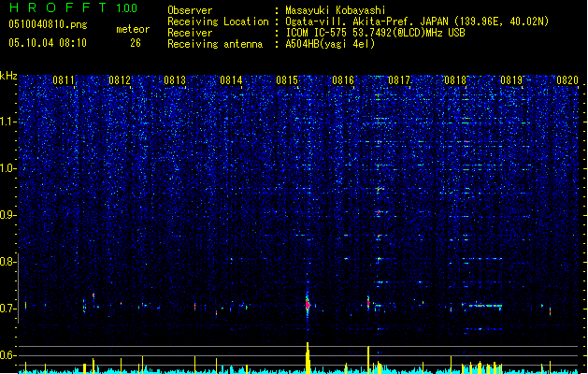Click the strong red meteor echo near 0815
Image resolution: width=588 pixels, height=374 pixels.
coord(308,305)
